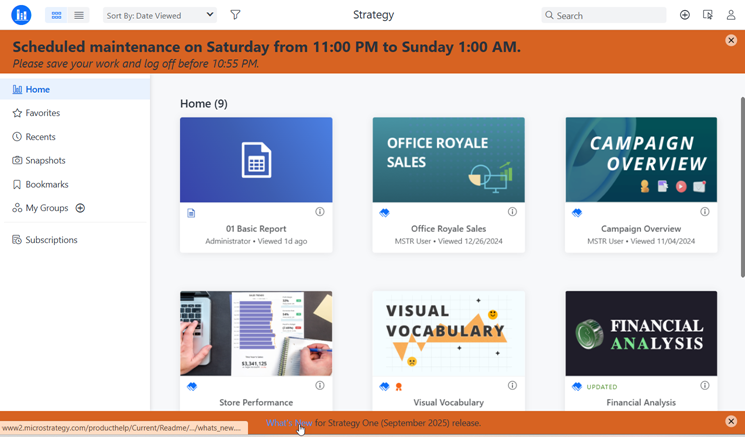This screenshot has width=745, height=437.
Task: Click the Snapshots camera icon
Action: point(17,161)
